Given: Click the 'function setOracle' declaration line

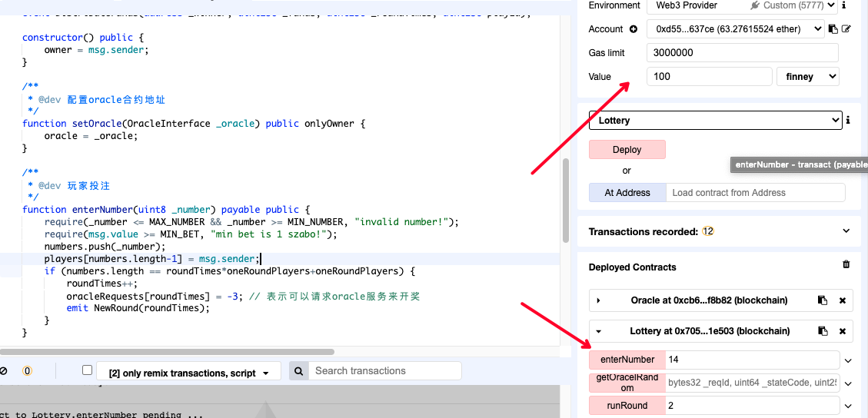Looking at the screenshot, I should 194,123.
